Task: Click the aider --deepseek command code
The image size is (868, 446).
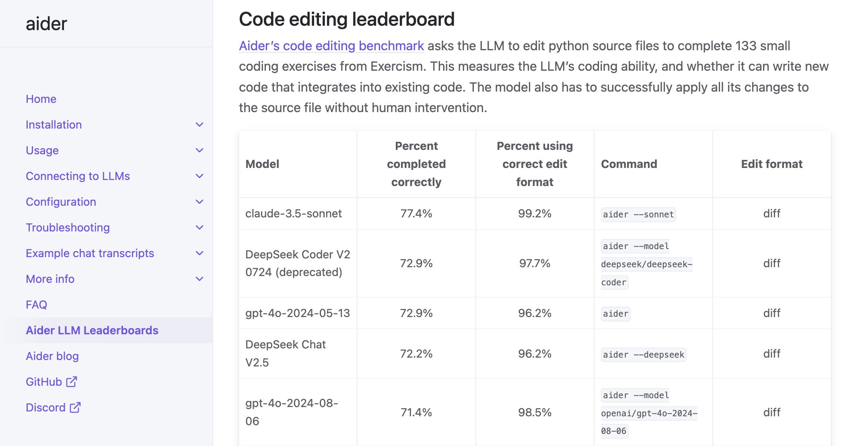Action: click(644, 354)
